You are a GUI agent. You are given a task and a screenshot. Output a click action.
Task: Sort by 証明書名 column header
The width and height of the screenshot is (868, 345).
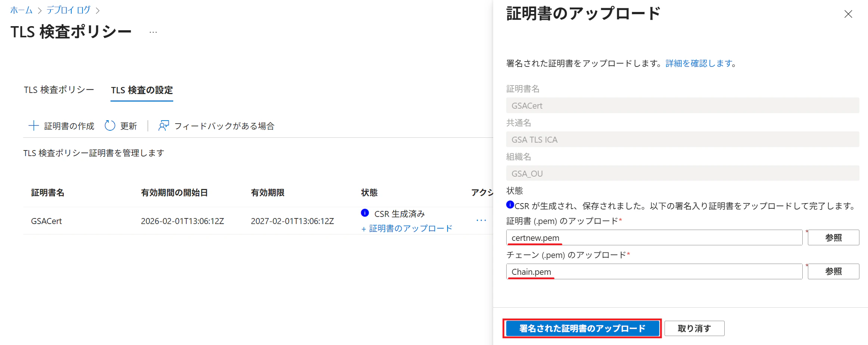(48, 193)
